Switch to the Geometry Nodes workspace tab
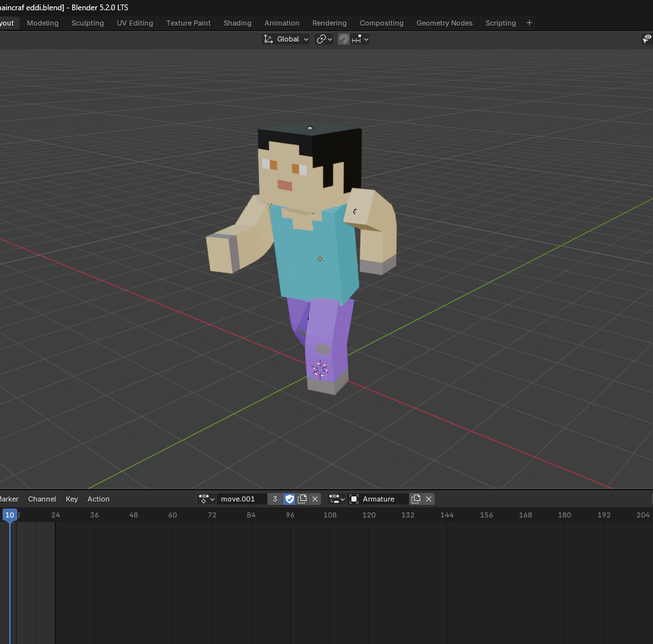653x644 pixels. pyautogui.click(x=444, y=23)
